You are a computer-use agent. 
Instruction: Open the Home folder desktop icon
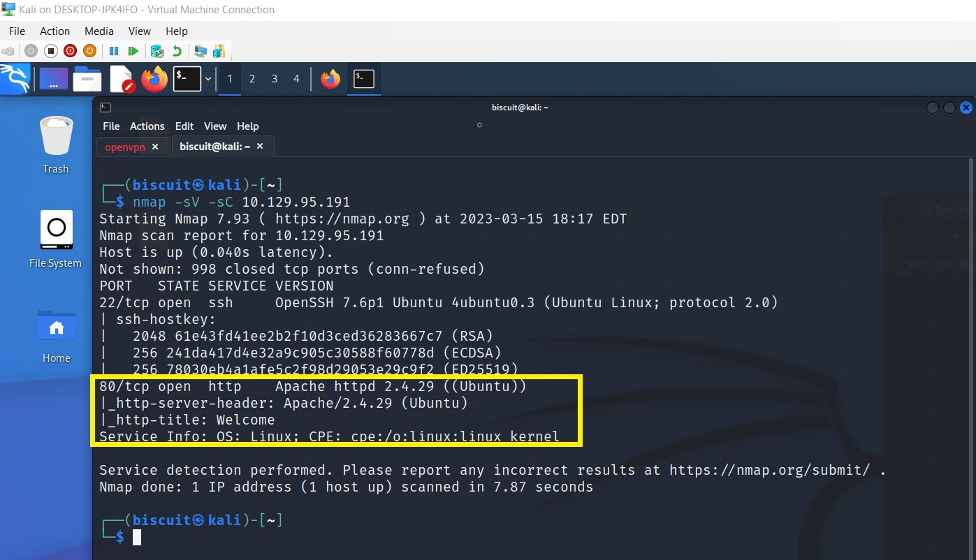56,336
